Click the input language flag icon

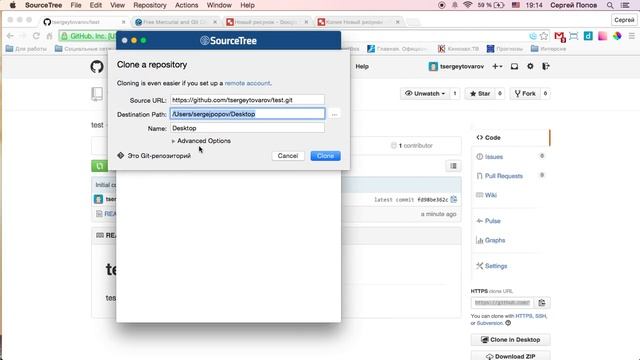[516, 5]
